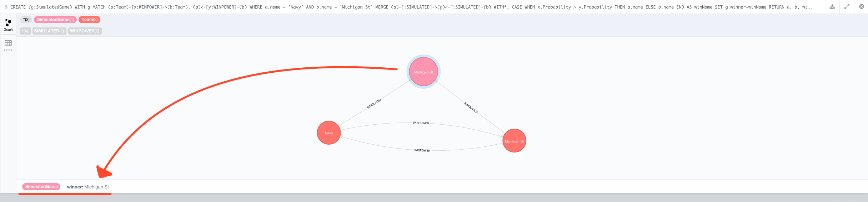Select the *(4) all-relationships filter
868x202 pixels.
pyautogui.click(x=25, y=31)
